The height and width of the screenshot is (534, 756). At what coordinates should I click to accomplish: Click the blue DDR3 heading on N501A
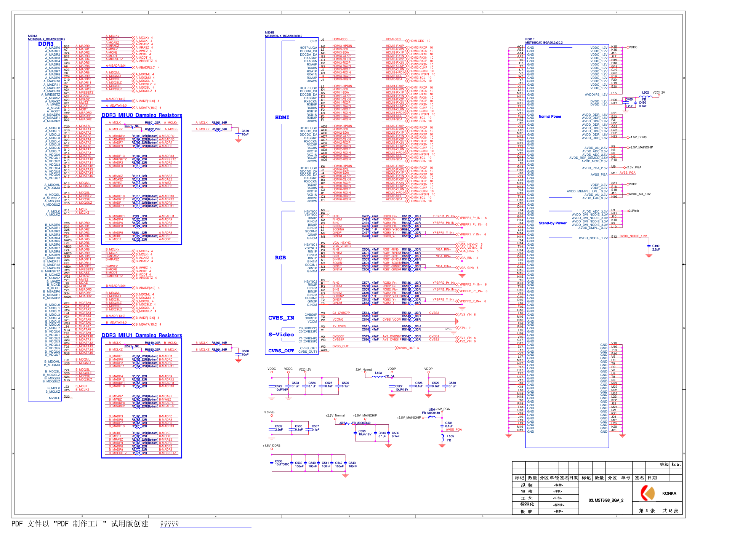46,44
